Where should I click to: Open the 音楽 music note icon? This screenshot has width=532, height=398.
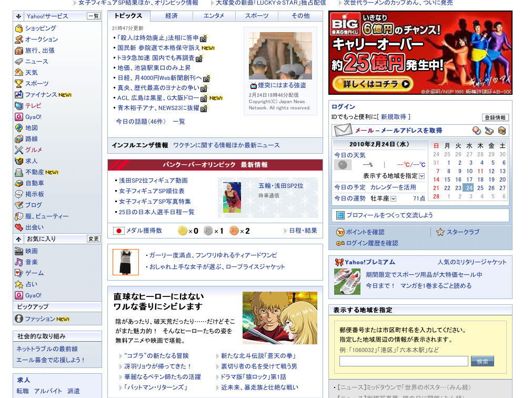pyautogui.click(x=18, y=262)
